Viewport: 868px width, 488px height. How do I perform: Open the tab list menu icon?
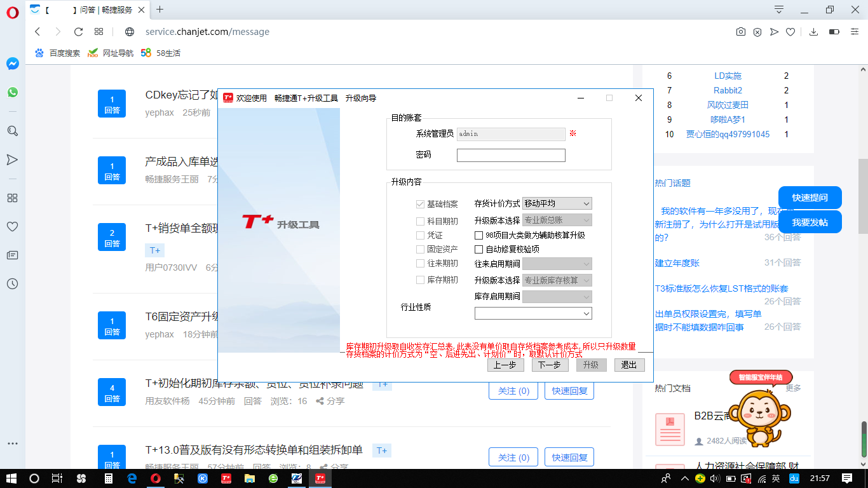point(778,10)
